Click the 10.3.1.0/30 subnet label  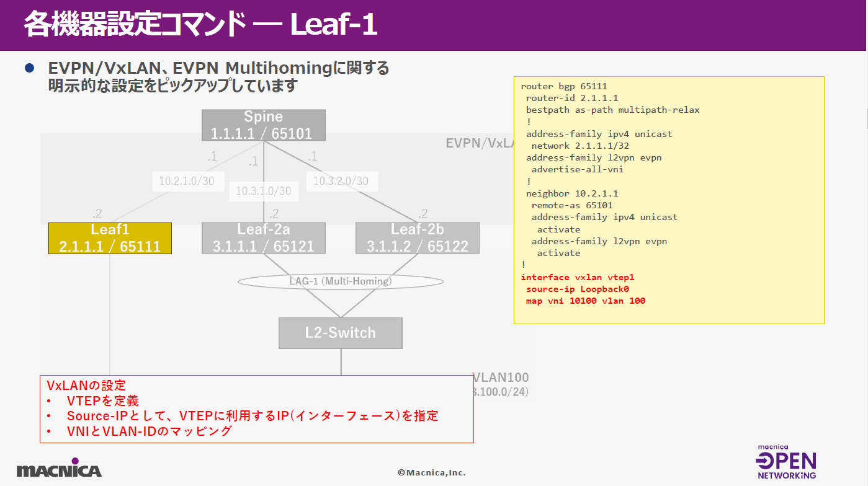pyautogui.click(x=264, y=191)
